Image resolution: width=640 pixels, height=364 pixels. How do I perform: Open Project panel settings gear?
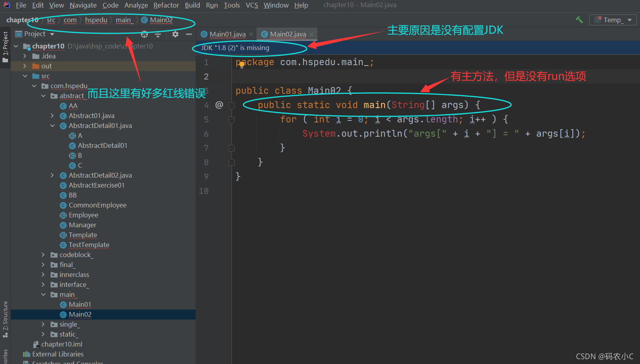[x=175, y=34]
